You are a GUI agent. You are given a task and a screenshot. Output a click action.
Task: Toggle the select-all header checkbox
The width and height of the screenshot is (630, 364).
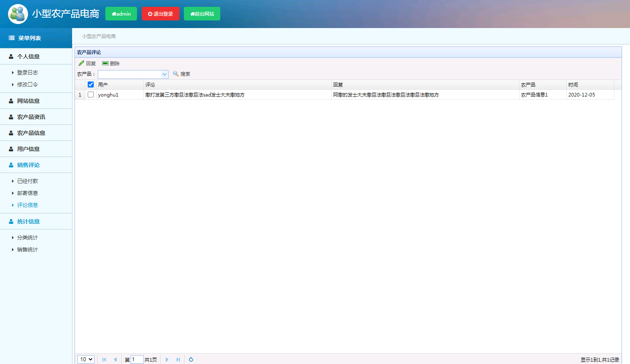pos(91,84)
